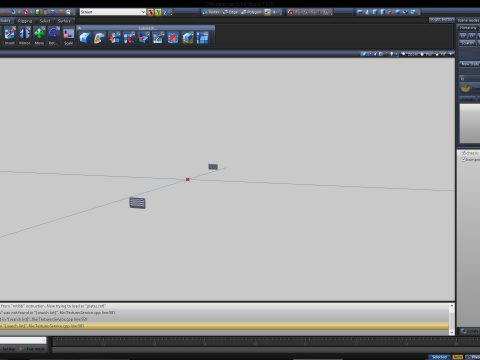Select the green Move tool
Screen dimensions: 480x360
tap(39, 36)
